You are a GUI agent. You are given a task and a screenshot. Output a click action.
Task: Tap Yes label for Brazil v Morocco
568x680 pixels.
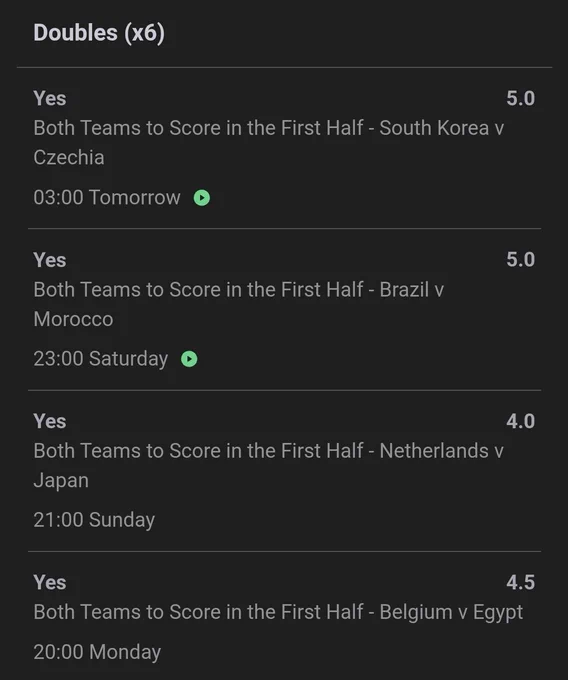pos(50,260)
